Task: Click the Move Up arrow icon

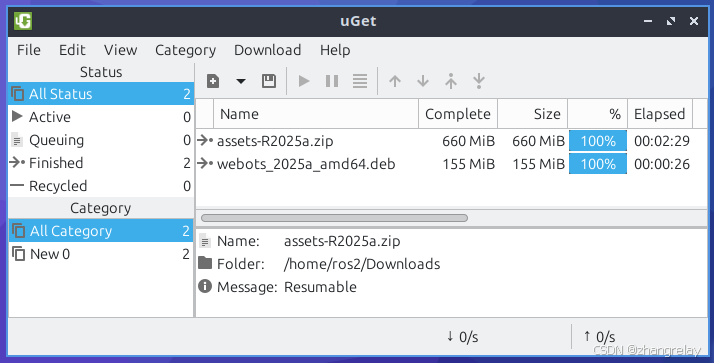Action: [395, 81]
